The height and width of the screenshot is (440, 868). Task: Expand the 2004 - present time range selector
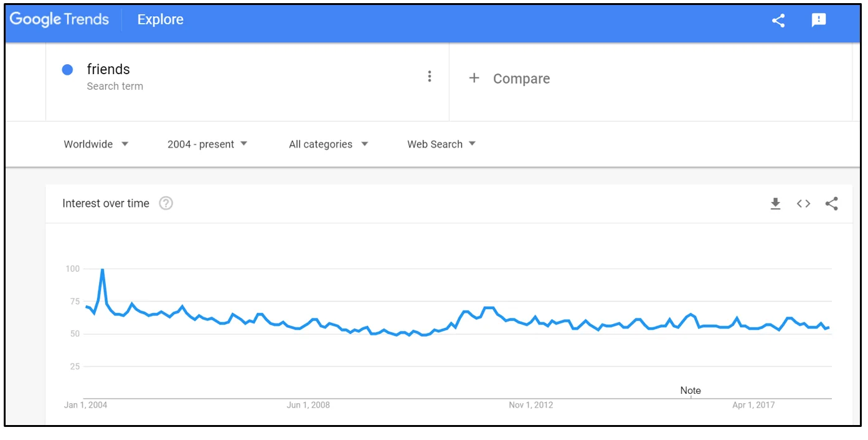click(205, 144)
